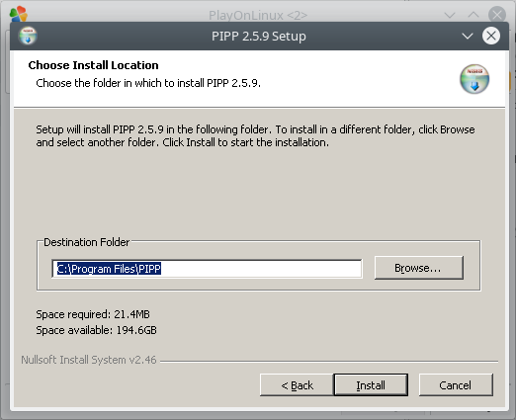This screenshot has width=516, height=420.
Task: Maximize PlayOnLinux window using up chevron
Action: (x=473, y=15)
